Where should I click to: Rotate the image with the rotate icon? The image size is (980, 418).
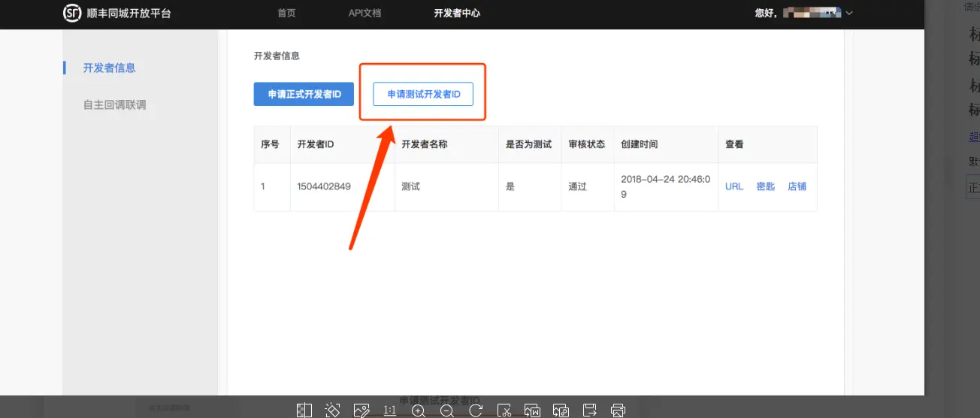tap(476, 410)
